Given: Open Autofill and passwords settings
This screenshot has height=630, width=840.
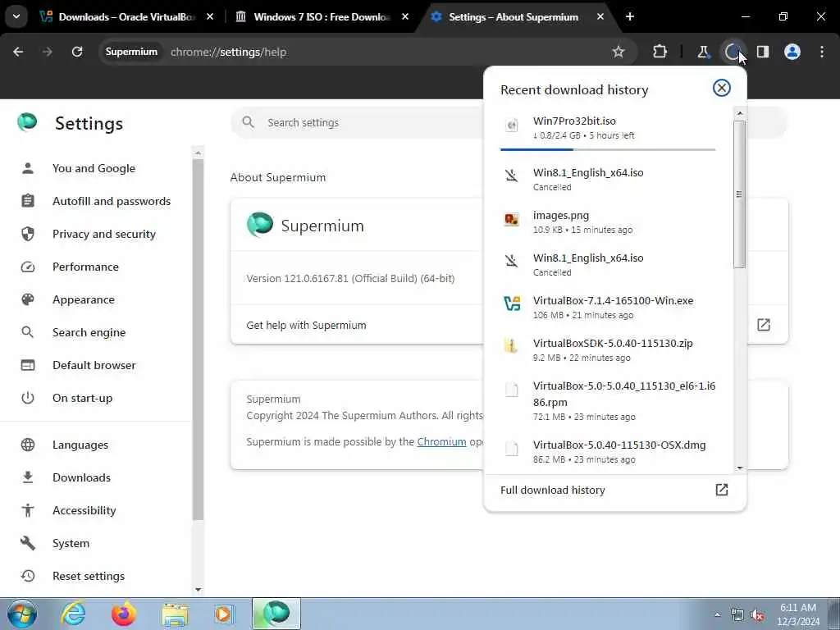Looking at the screenshot, I should pyautogui.click(x=112, y=201).
